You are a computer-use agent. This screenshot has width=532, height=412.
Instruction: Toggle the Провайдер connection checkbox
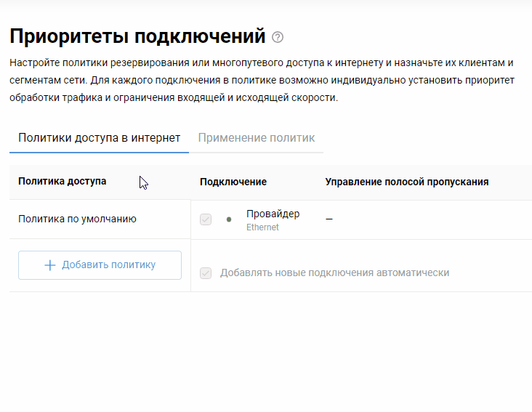[x=206, y=219]
